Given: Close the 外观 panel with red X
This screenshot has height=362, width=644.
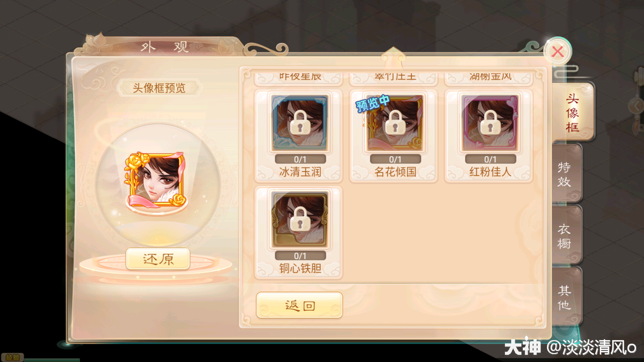Looking at the screenshot, I should [x=557, y=51].
